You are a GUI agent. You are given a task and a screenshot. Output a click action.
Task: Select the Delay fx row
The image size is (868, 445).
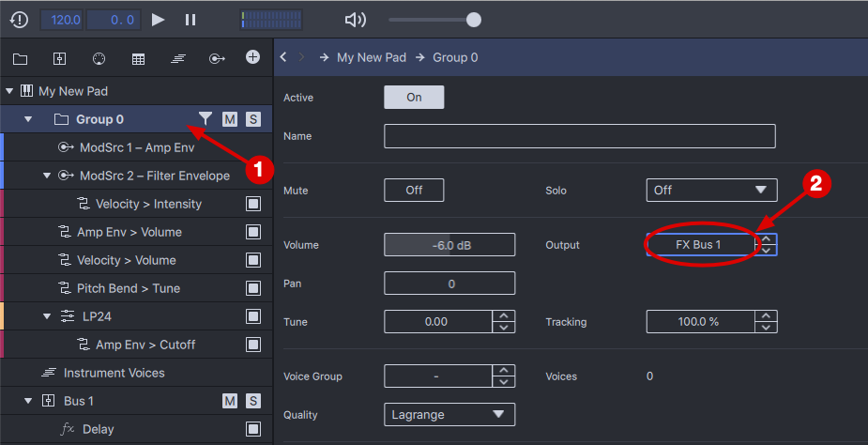(136, 429)
